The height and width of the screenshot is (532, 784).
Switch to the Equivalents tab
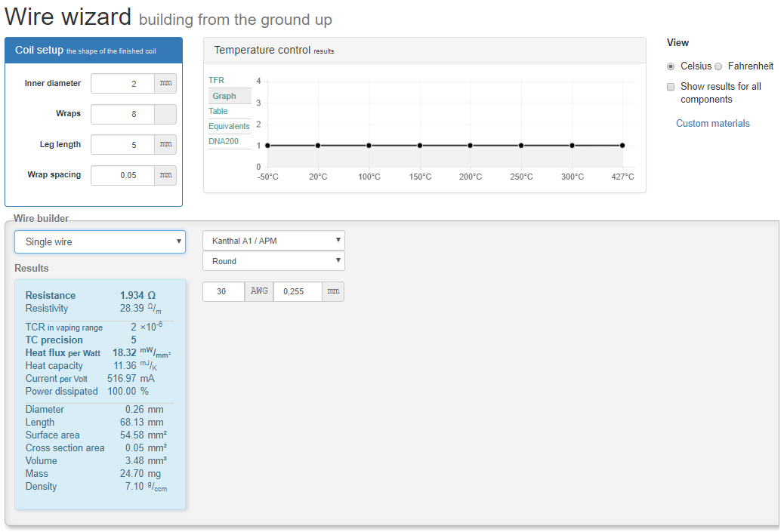229,126
